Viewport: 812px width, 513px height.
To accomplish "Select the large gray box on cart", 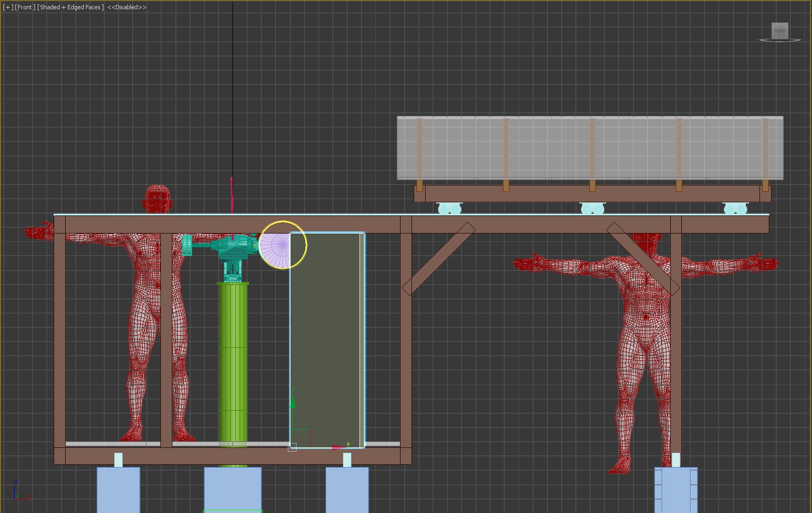I will click(590, 148).
